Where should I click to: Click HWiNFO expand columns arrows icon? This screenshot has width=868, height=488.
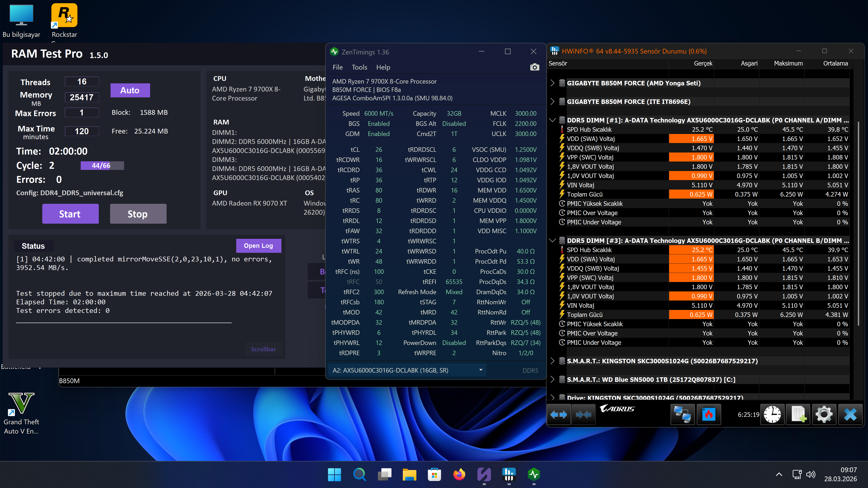tap(559, 415)
